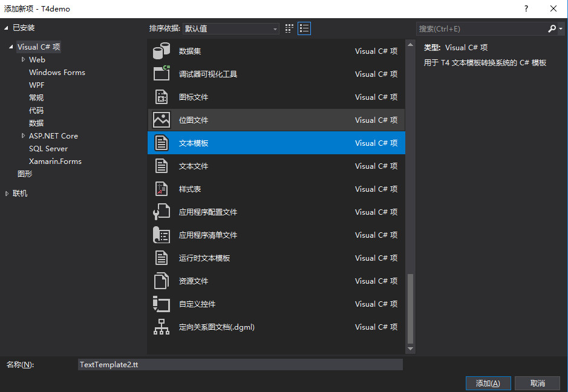Click the 名称 input field TextTemplate2.tt
The width and height of the screenshot is (568, 392).
[240, 364]
